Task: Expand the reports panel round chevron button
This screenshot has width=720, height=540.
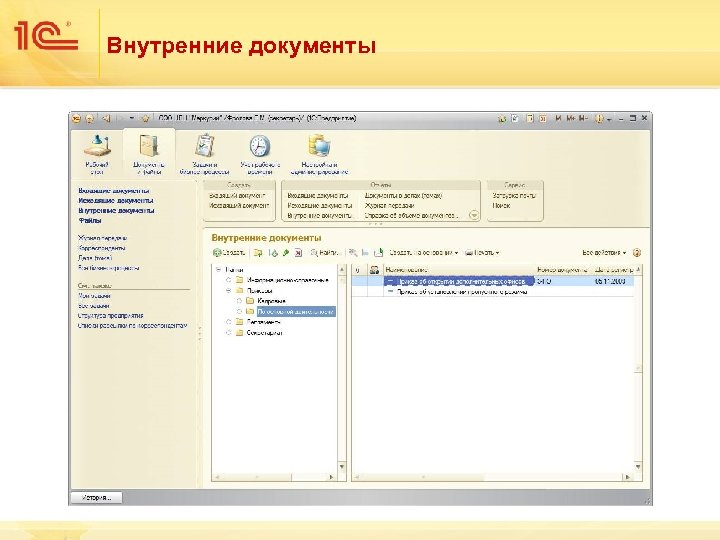Action: (474, 215)
